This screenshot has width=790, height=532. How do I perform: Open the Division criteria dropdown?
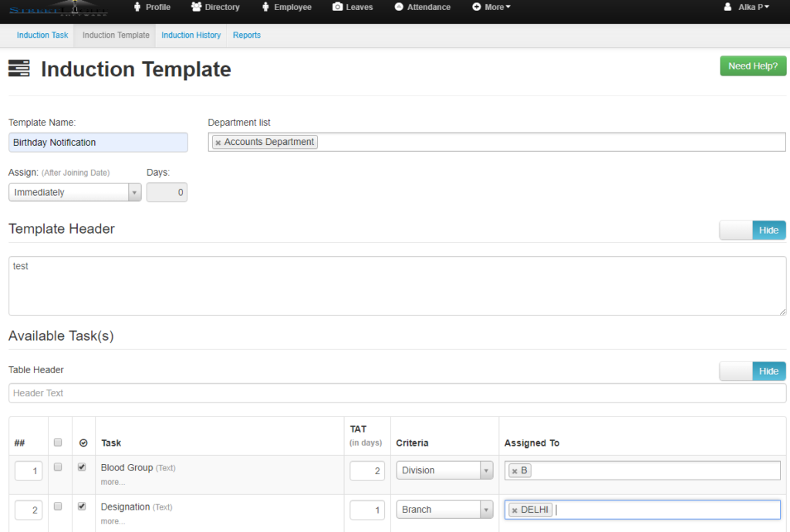click(x=444, y=470)
